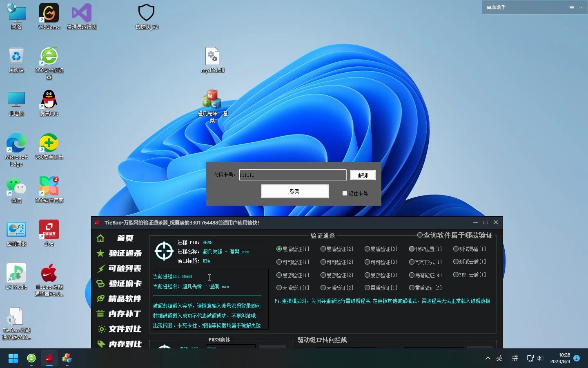Select the LX Music desktop icon
588x368 pixels.
coord(16,277)
